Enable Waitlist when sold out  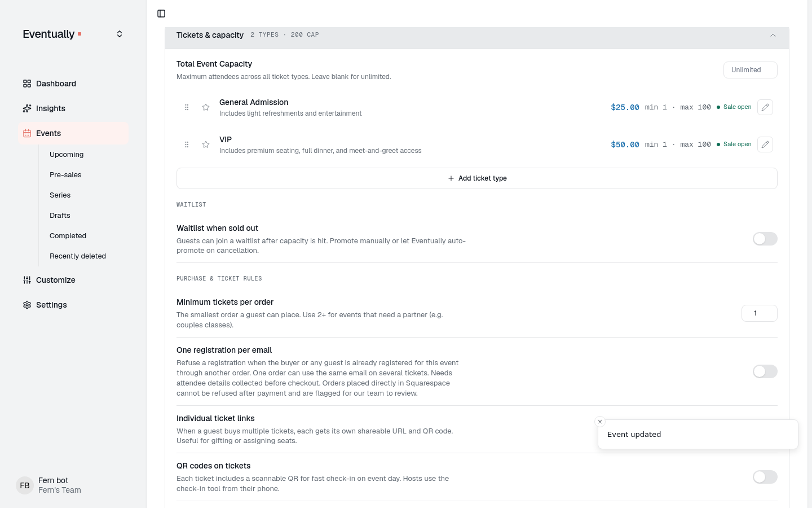tap(765, 239)
